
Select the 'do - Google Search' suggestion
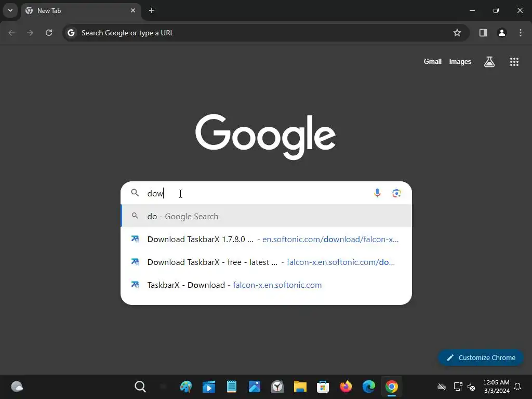tap(266, 216)
